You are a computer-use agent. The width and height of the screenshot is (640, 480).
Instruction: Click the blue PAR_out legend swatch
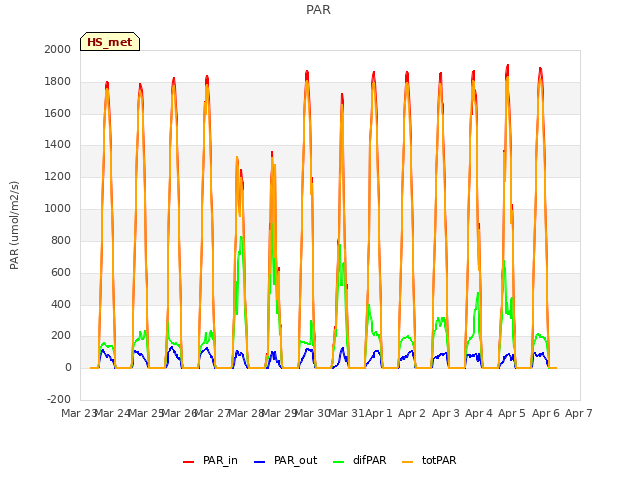(260, 462)
